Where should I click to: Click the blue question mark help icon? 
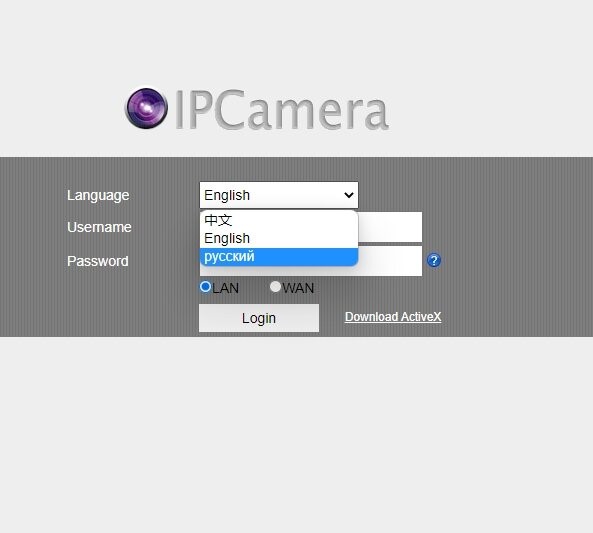point(434,260)
